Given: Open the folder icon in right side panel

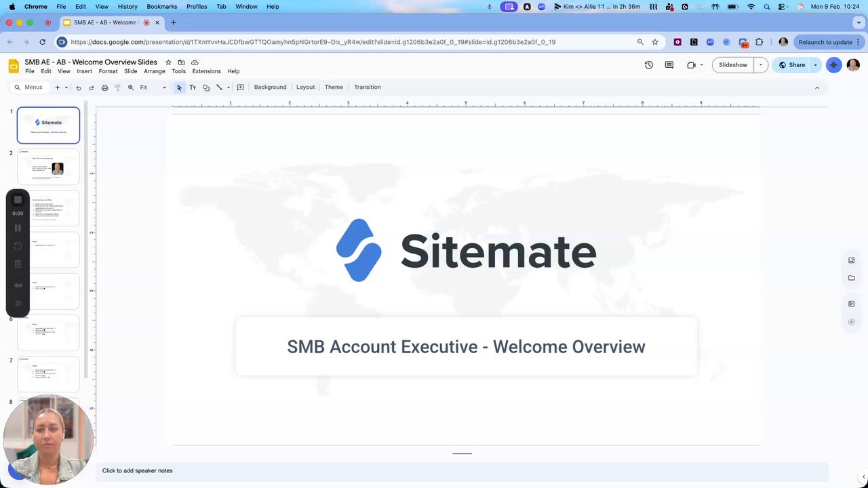Looking at the screenshot, I should (x=852, y=278).
